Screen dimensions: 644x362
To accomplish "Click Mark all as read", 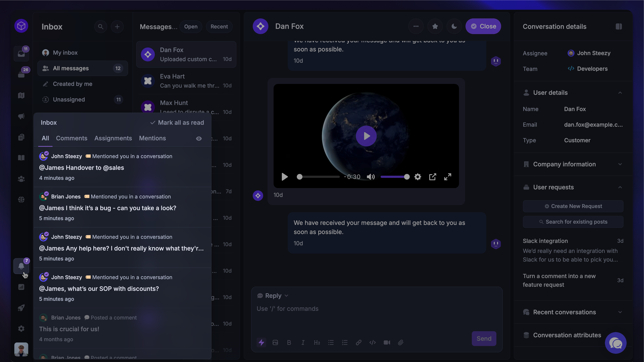I will click(177, 122).
